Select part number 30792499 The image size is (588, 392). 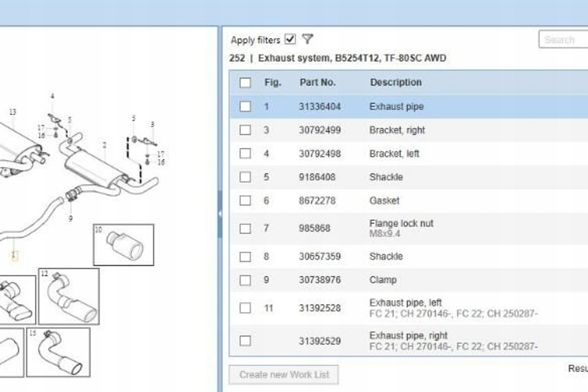coord(320,130)
